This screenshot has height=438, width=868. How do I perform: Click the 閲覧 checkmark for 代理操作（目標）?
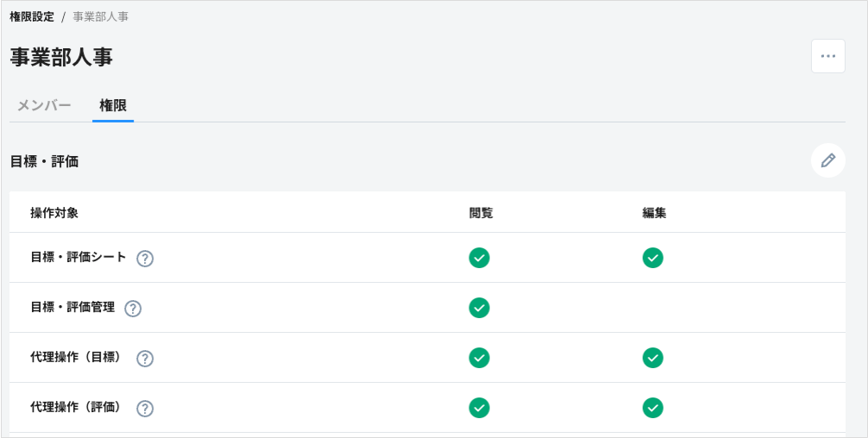tap(479, 358)
